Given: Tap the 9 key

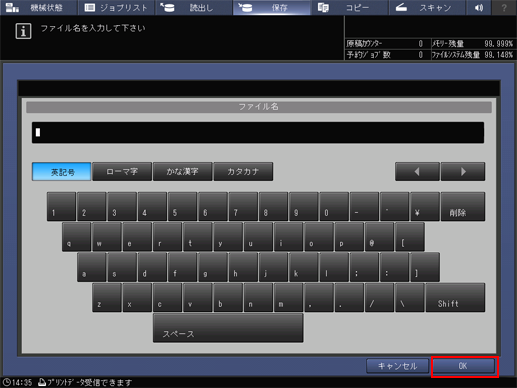Looking at the screenshot, I should click(304, 207).
